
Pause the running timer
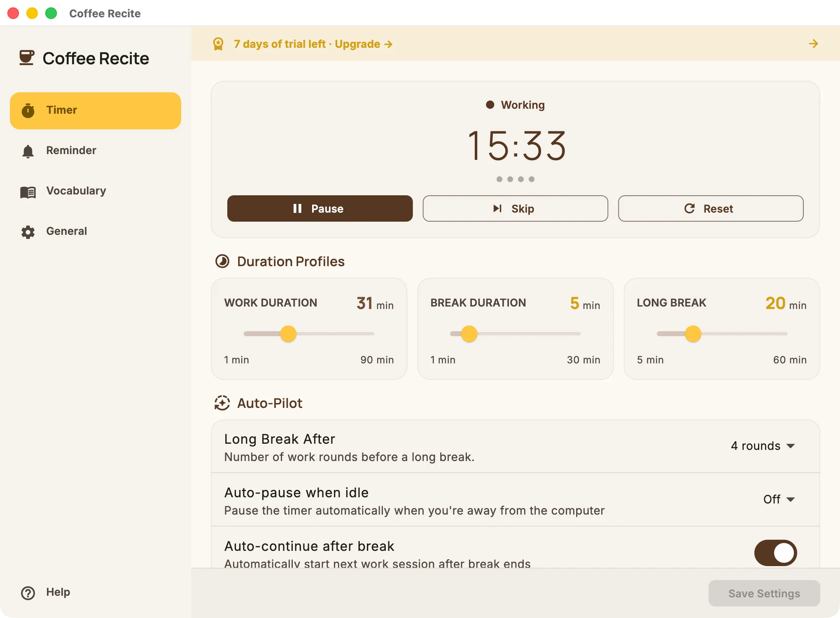pos(320,208)
